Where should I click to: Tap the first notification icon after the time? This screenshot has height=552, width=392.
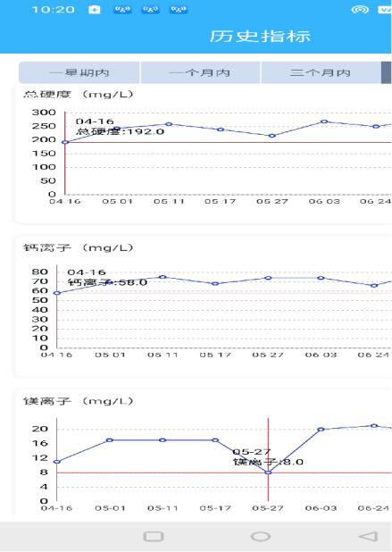pyautogui.click(x=94, y=10)
